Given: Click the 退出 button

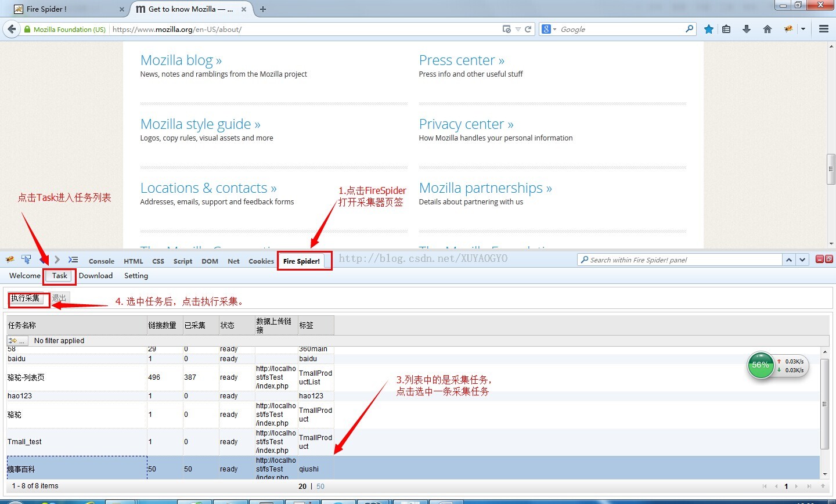Looking at the screenshot, I should pyautogui.click(x=59, y=298).
